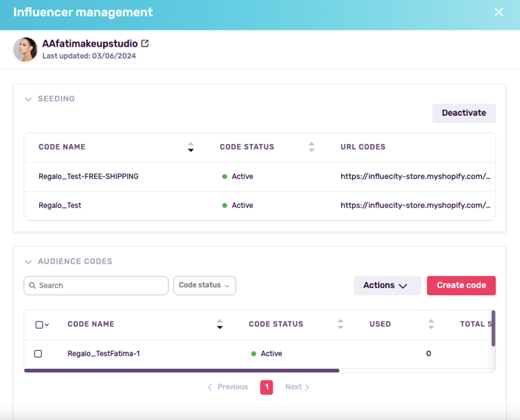520x420 pixels.
Task: Open the Regalo_Test-FREE-SHIPPING Shopify URL
Action: [415, 177]
